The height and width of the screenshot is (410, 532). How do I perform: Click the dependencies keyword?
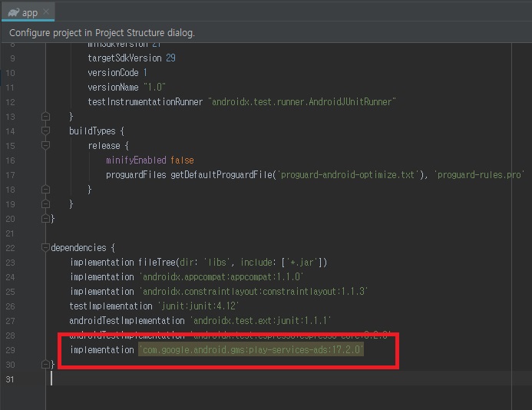[x=79, y=248]
